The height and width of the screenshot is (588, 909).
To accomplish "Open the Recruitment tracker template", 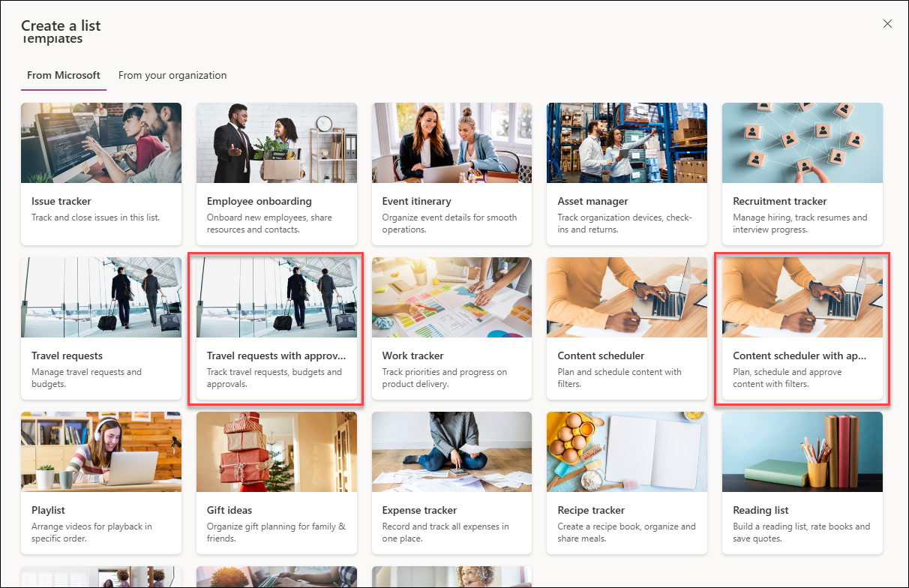I will pos(802,174).
